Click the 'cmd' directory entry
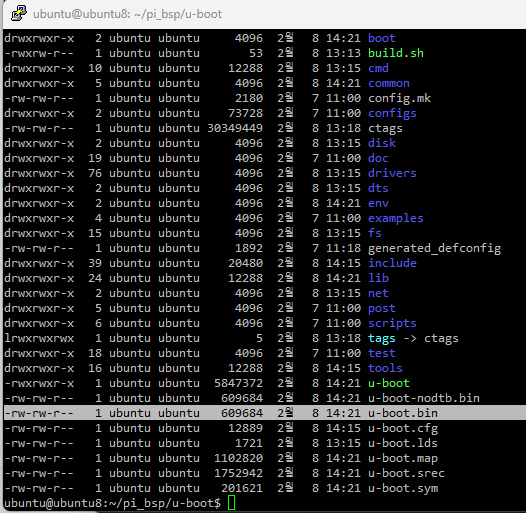The image size is (526, 513). pyautogui.click(x=378, y=68)
